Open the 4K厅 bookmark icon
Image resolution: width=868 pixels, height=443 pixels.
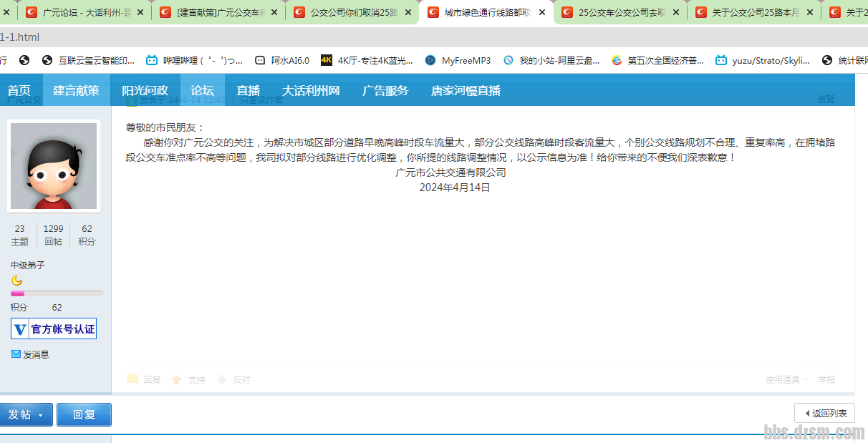(327, 61)
